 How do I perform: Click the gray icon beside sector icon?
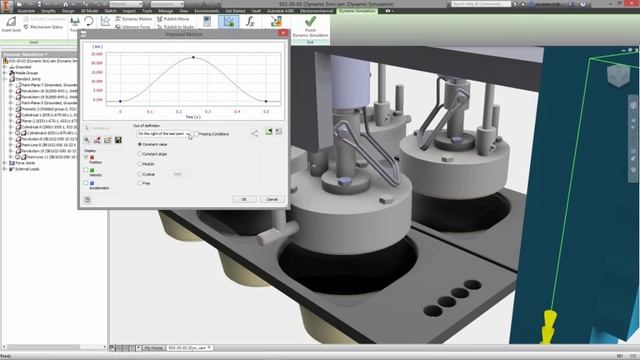point(278,131)
